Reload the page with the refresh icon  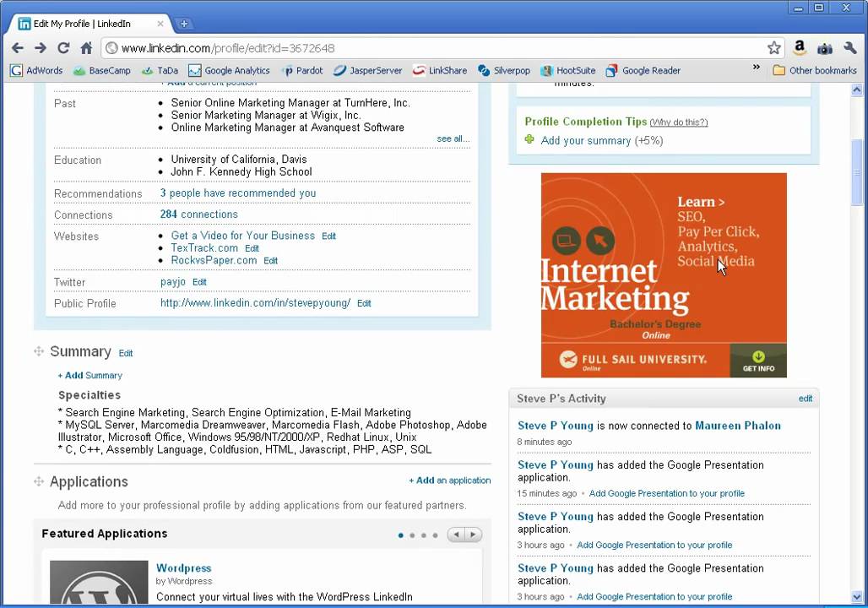63,48
